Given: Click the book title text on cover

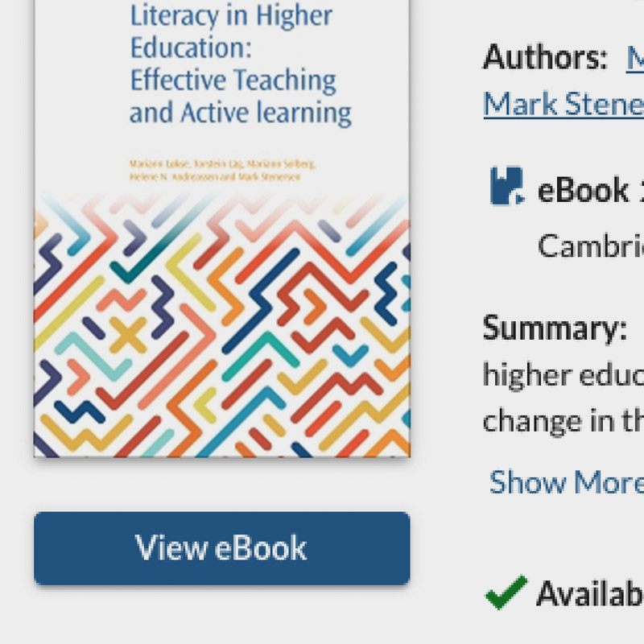Looking at the screenshot, I should pos(240,63).
